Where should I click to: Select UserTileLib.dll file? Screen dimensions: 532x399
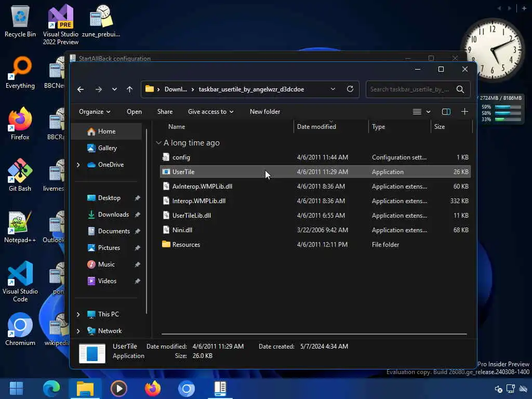(315, 216)
